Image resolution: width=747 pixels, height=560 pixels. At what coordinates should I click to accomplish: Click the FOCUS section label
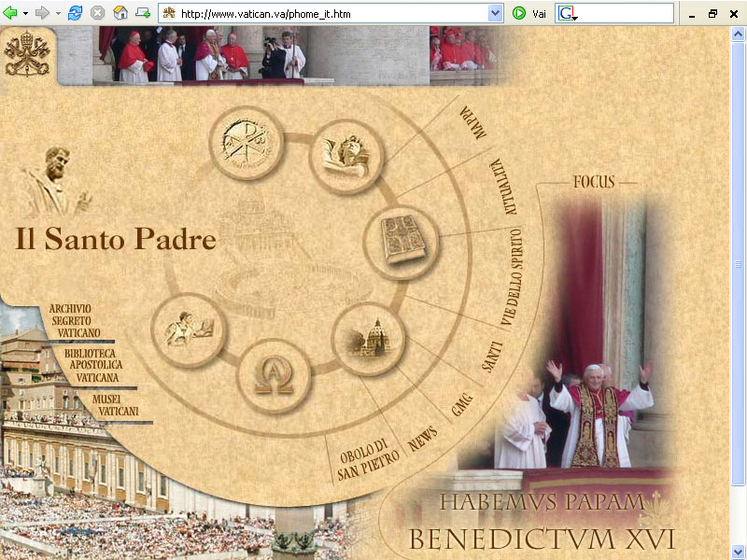click(x=594, y=182)
